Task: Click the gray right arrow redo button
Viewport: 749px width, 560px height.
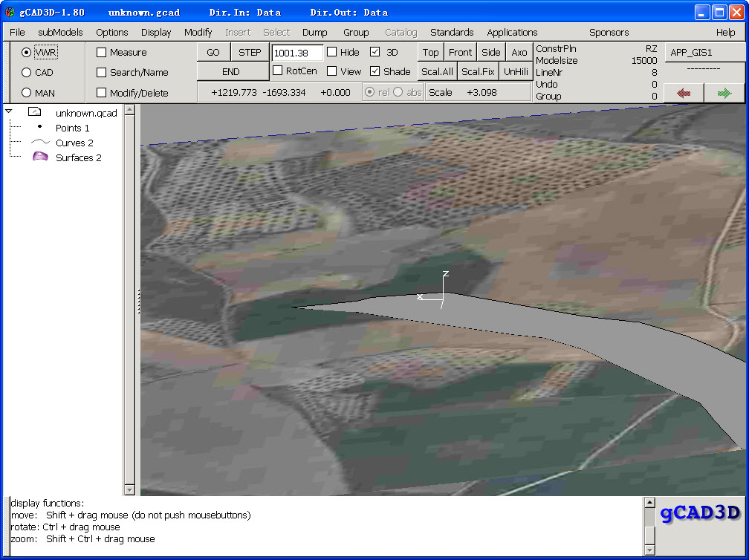Action: [724, 93]
